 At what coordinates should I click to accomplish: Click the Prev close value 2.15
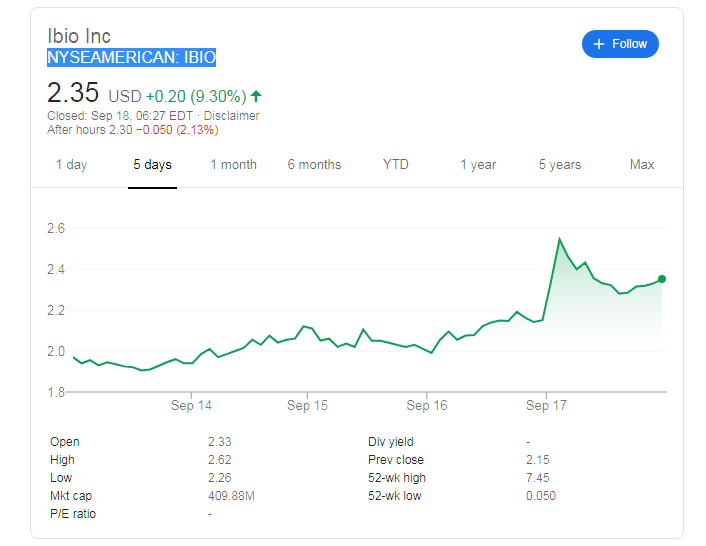(x=538, y=460)
